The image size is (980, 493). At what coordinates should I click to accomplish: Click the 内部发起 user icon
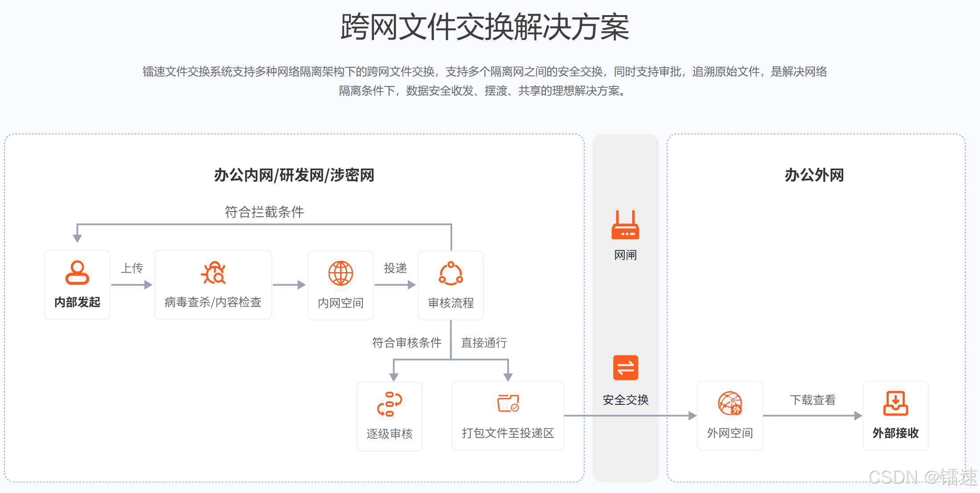point(77,273)
